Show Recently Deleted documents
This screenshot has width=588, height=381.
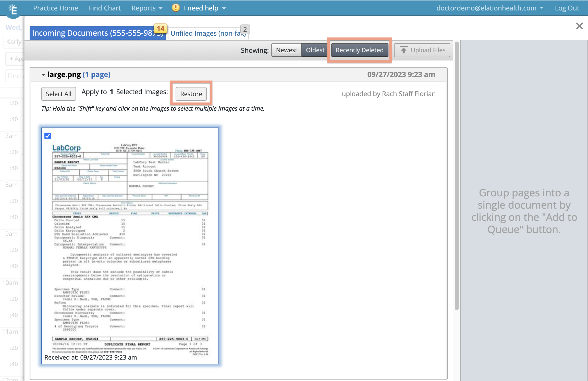pyautogui.click(x=359, y=50)
